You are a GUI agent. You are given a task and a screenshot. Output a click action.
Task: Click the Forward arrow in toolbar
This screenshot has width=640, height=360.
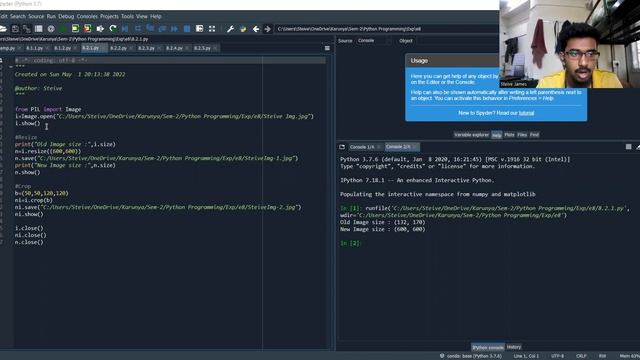[x=267, y=29]
